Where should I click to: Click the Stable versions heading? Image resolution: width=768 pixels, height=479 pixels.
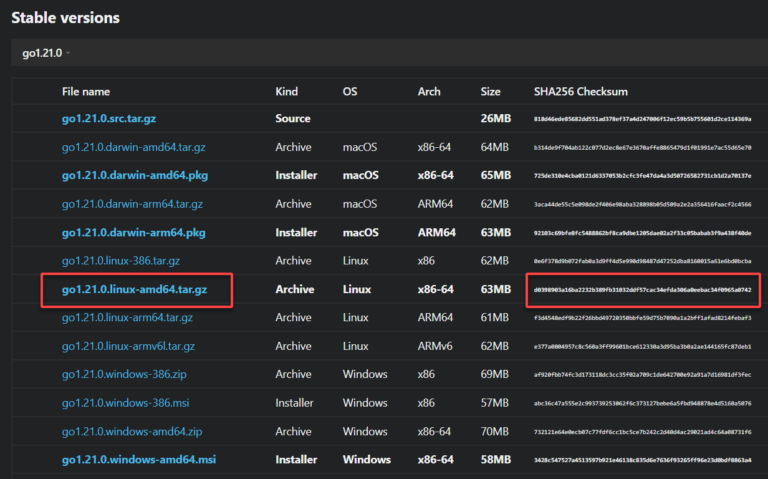[65, 18]
